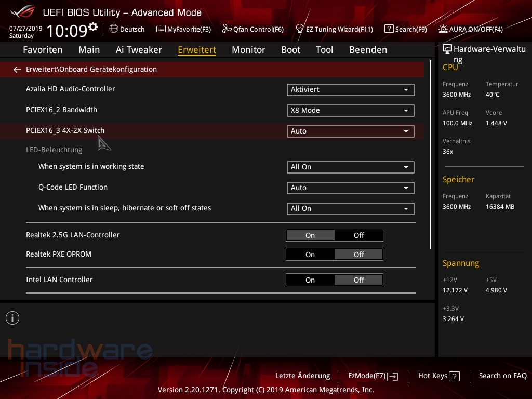Set Realtek PXE OPROM to On
Screen dimensions: 532x399
point(310,255)
